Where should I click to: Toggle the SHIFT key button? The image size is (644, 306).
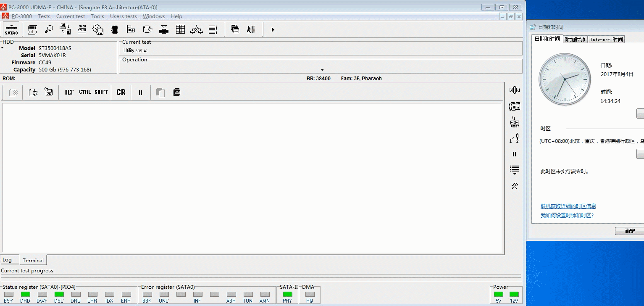[101, 92]
